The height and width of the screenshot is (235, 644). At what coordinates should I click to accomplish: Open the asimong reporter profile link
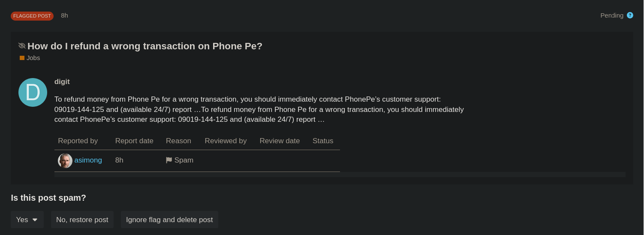coord(88,160)
